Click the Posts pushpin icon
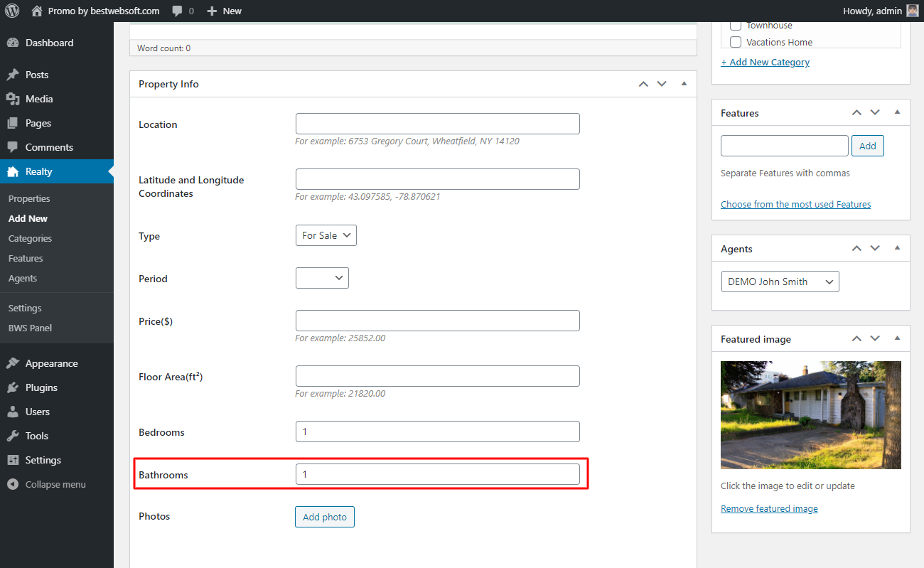 (x=12, y=75)
